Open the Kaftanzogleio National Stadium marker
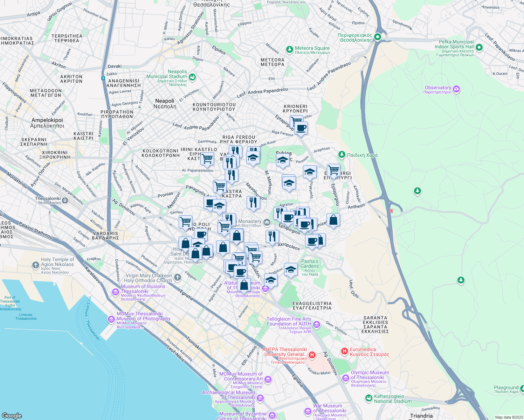Screen dimensions: 524x420 point(369,398)
